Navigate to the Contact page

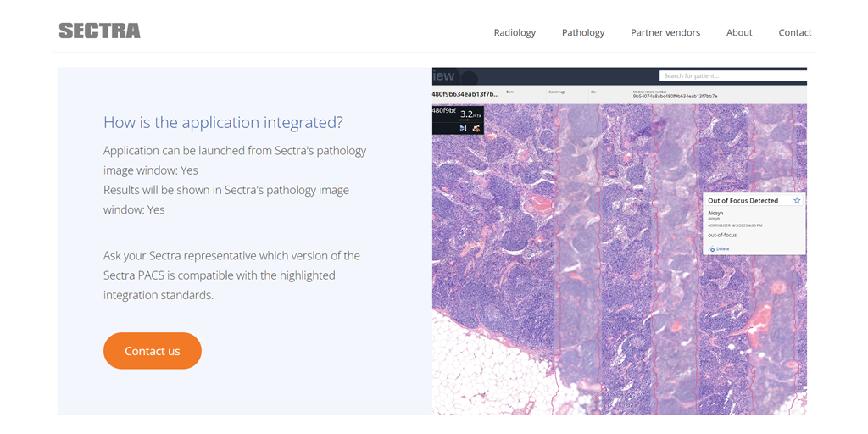[x=795, y=32]
